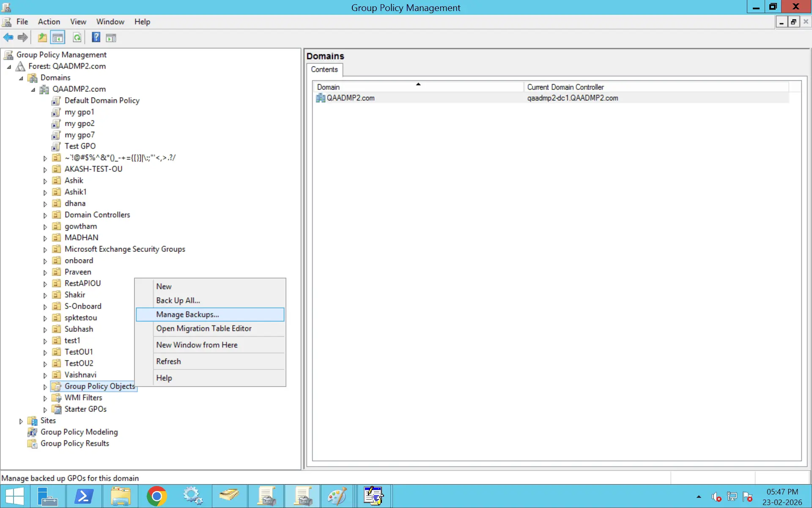Switch to the Contents tab

click(324, 69)
